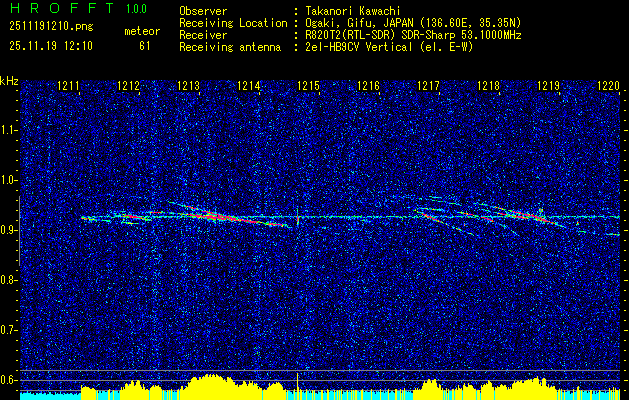The image size is (629, 400).
Task: Click the kHz axis unit label
Action: tap(9, 81)
